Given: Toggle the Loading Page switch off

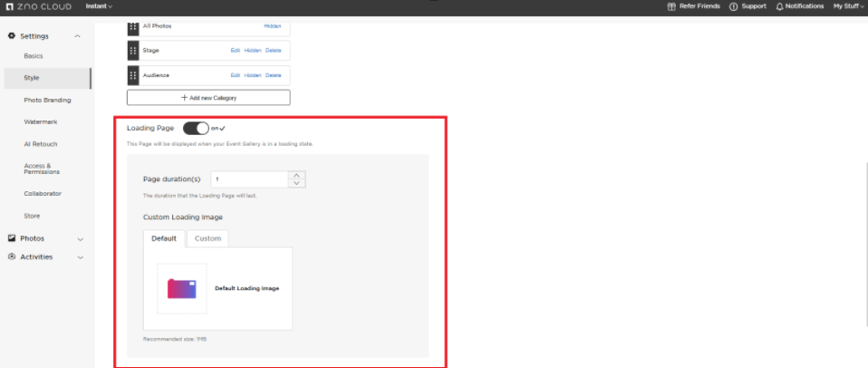Looking at the screenshot, I should point(196,129).
